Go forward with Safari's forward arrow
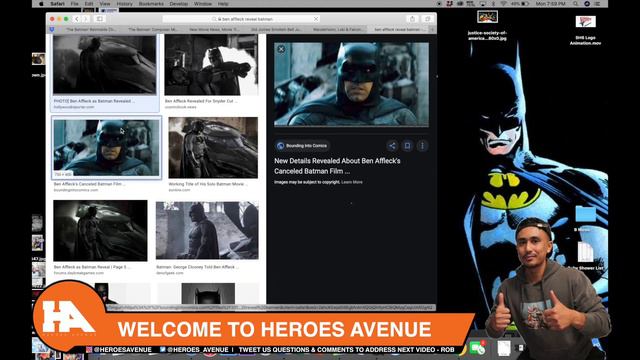The width and height of the screenshot is (640, 360). pyautogui.click(x=86, y=19)
